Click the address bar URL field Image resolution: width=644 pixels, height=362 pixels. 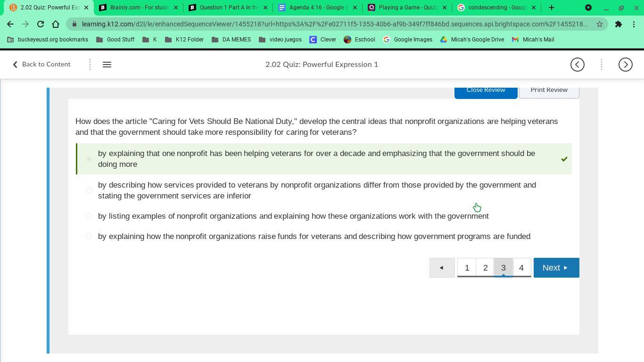(x=335, y=24)
